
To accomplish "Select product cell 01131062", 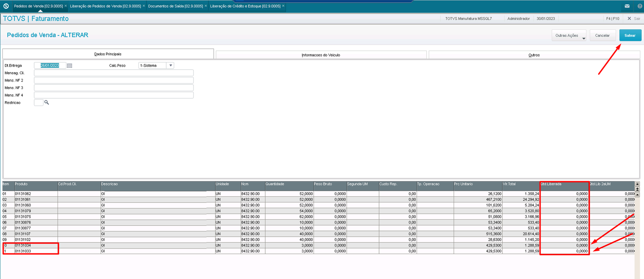I will (36, 194).
